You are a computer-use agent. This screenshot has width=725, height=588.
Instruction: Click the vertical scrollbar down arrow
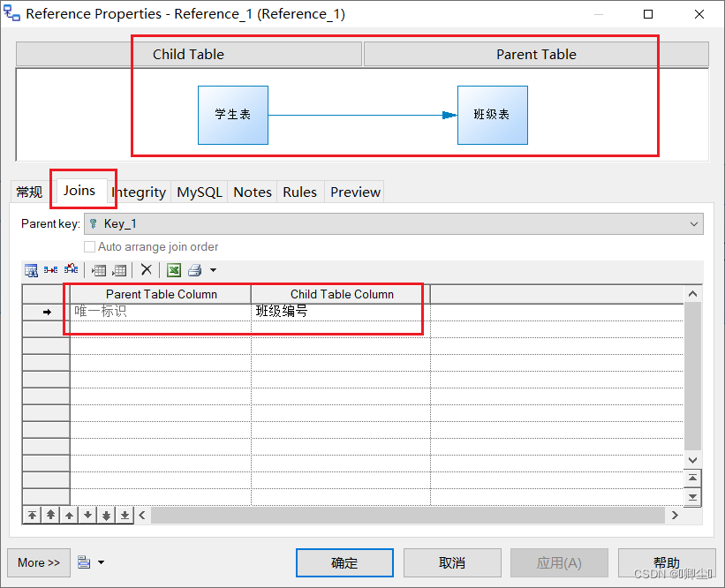[x=693, y=460]
